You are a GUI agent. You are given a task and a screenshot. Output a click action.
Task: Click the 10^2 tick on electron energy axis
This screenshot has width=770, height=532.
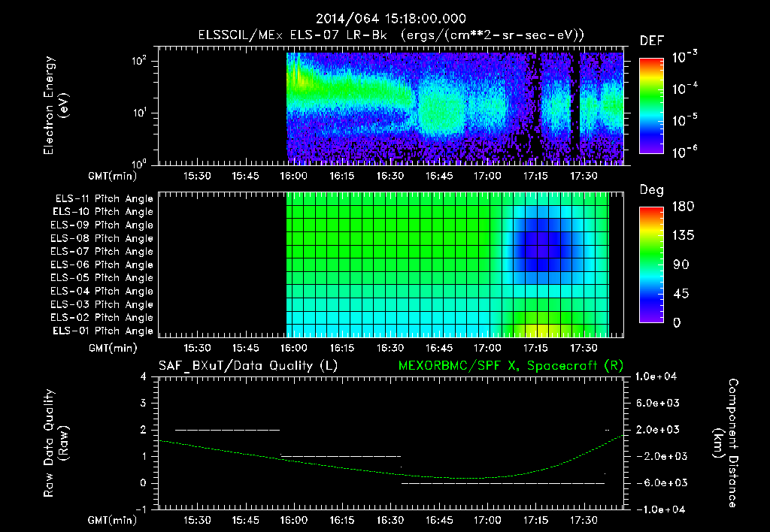click(139, 61)
